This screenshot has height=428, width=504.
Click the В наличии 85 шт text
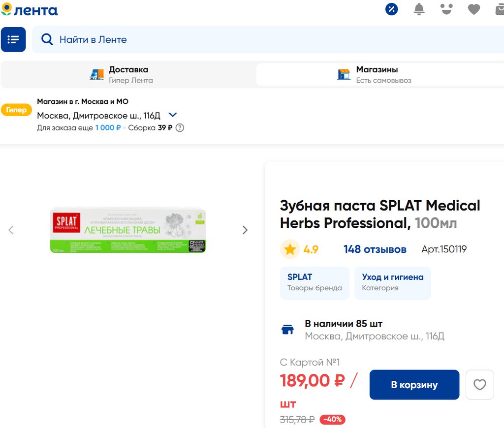(x=344, y=324)
